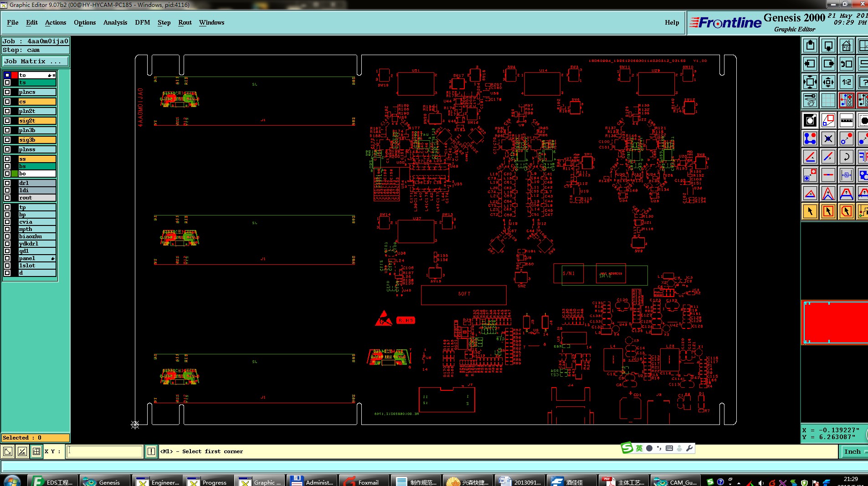868x486 pixels.
Task: Toggle display checkbox for layer pln3b
Action: pyautogui.click(x=7, y=130)
